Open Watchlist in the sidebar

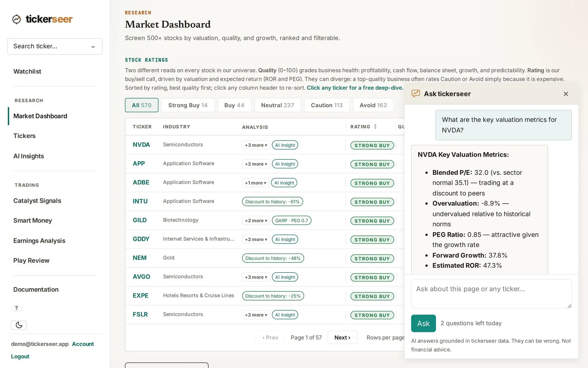pos(27,72)
